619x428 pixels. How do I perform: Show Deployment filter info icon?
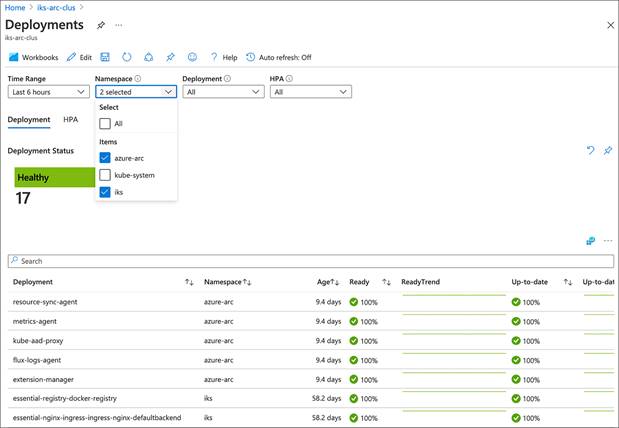pos(227,79)
